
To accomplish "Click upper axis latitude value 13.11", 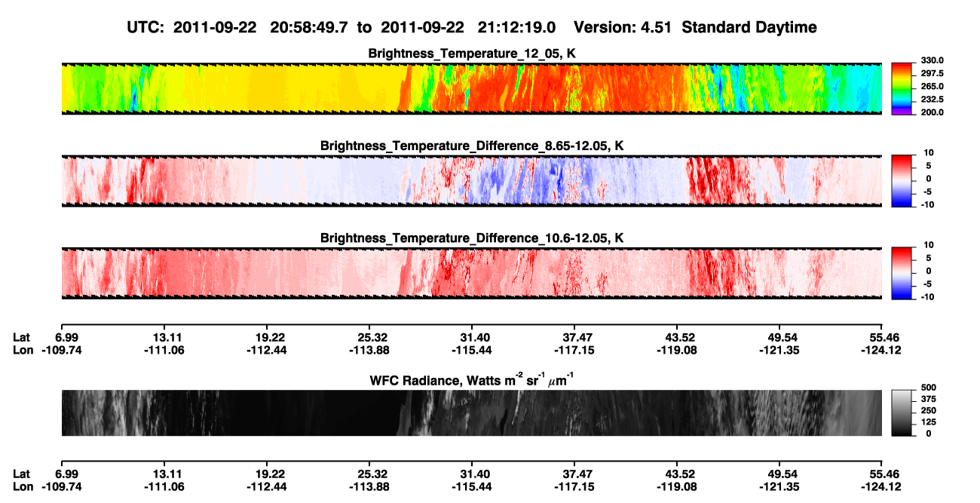I will pyautogui.click(x=169, y=336).
